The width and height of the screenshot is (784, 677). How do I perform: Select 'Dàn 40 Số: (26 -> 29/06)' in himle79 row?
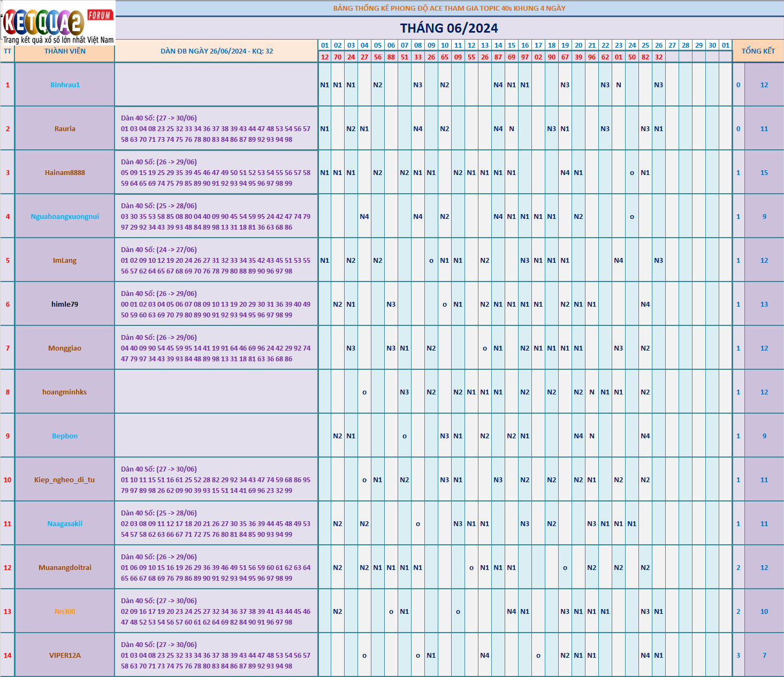(159, 293)
